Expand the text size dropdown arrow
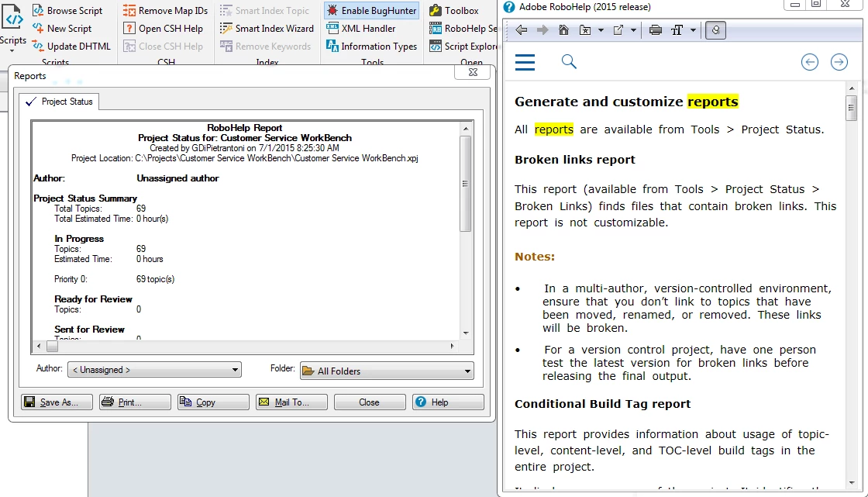This screenshot has width=868, height=497. [693, 30]
